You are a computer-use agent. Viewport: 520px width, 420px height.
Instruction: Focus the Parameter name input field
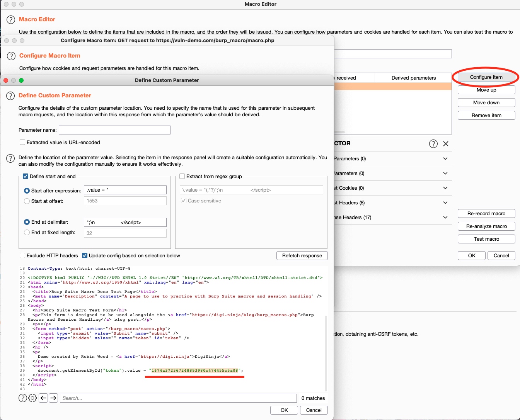pyautogui.click(x=114, y=130)
